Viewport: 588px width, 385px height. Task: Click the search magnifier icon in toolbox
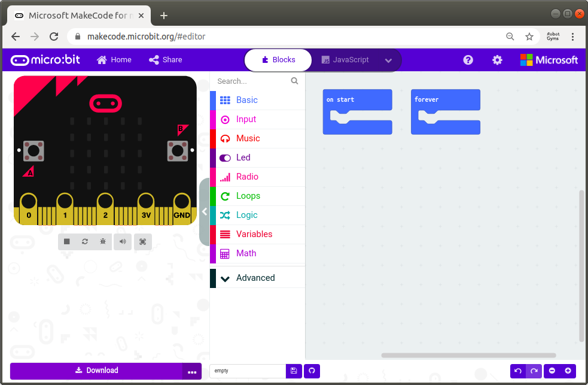(x=295, y=81)
